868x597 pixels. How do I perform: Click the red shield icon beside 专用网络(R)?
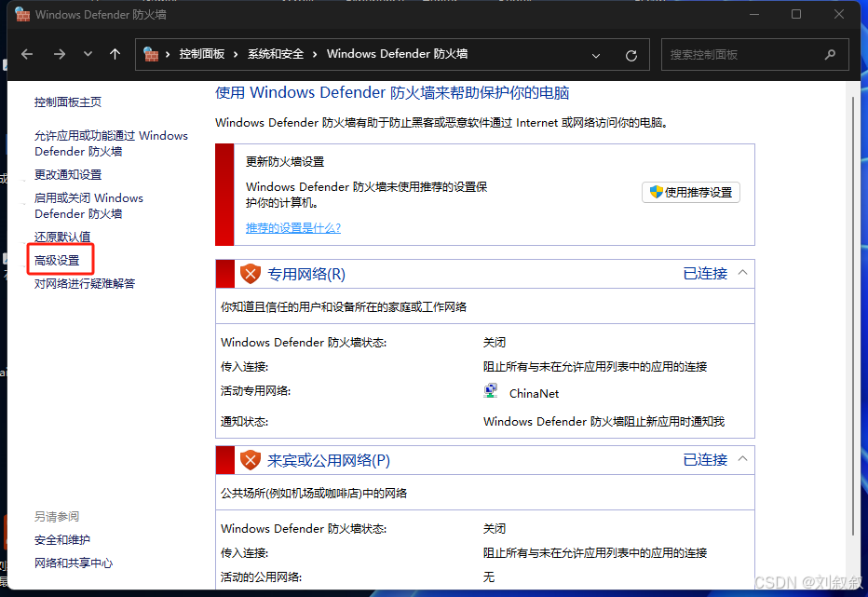(x=250, y=273)
